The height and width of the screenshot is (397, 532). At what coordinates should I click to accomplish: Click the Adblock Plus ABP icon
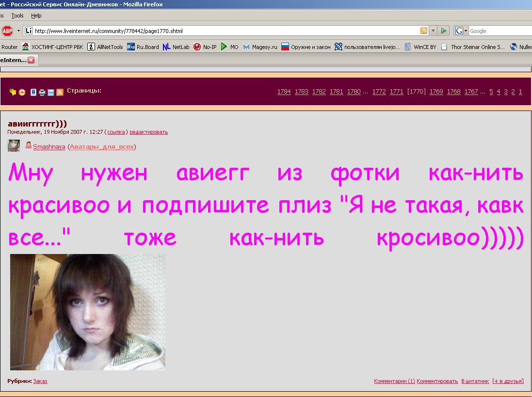coord(7,31)
